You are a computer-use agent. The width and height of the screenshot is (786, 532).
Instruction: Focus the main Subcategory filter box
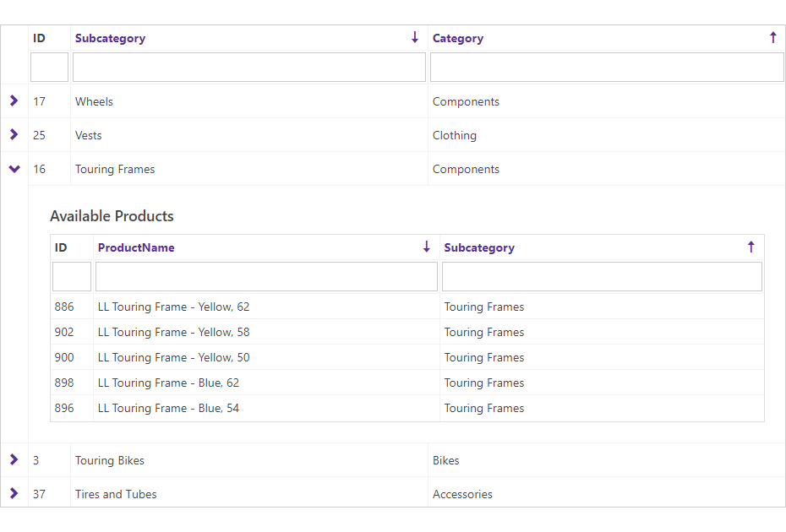pos(249,68)
